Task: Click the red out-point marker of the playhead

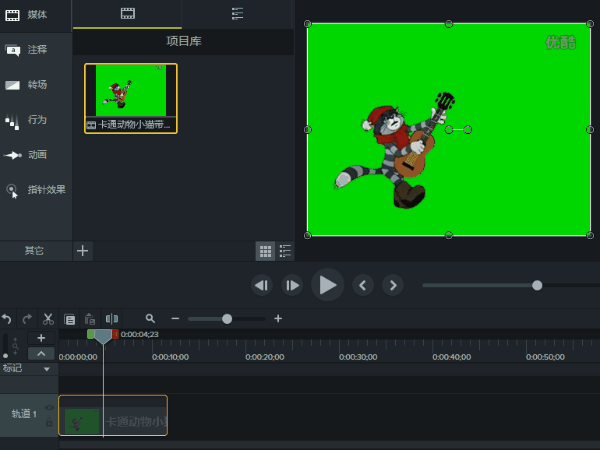Action: [x=115, y=334]
